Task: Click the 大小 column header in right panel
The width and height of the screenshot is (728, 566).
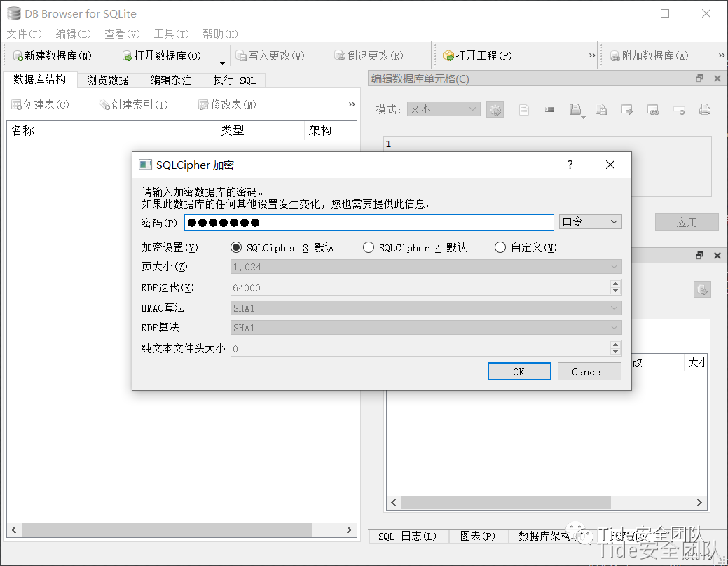Action: (x=697, y=363)
